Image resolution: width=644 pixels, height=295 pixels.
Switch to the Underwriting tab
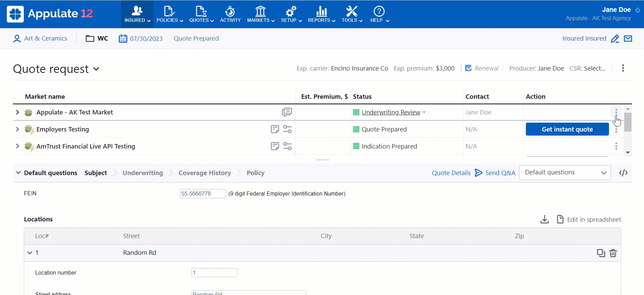pyautogui.click(x=143, y=173)
